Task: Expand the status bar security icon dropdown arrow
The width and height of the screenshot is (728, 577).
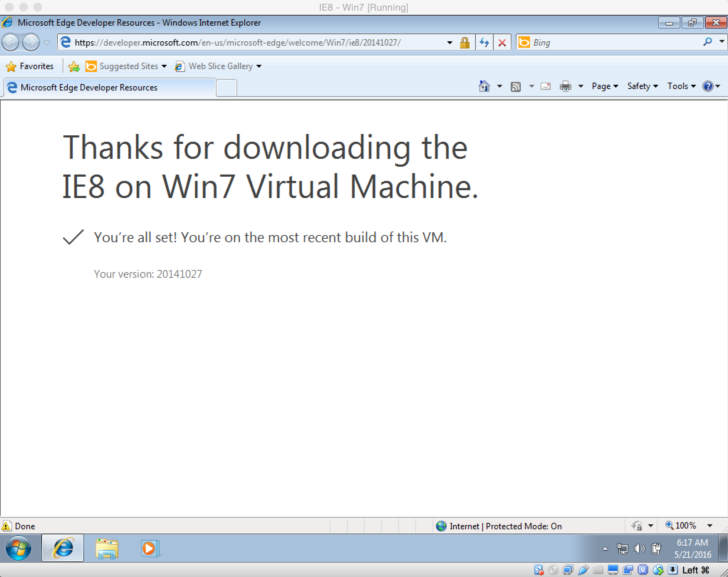Action: 650,526
